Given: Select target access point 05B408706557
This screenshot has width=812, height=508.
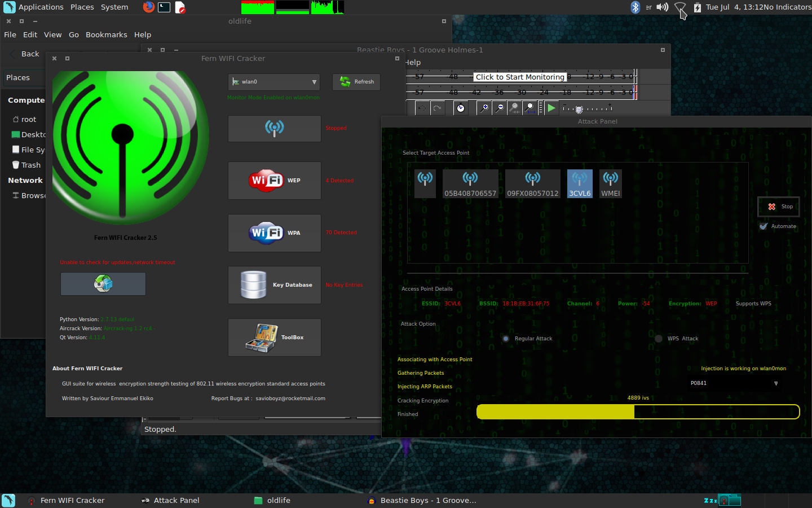Looking at the screenshot, I should click(x=470, y=183).
